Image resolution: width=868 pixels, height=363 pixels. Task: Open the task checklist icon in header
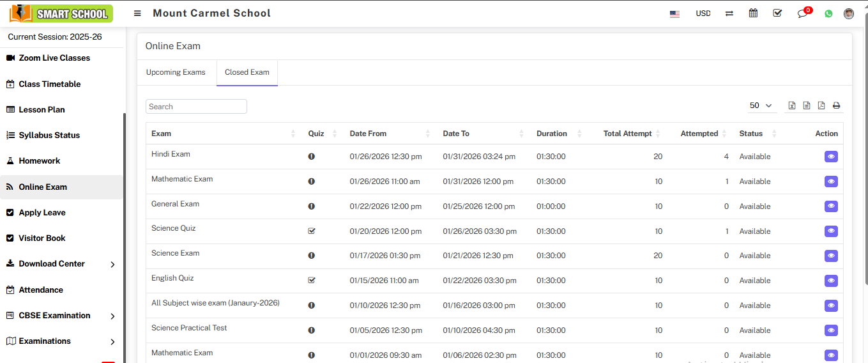coord(777,13)
